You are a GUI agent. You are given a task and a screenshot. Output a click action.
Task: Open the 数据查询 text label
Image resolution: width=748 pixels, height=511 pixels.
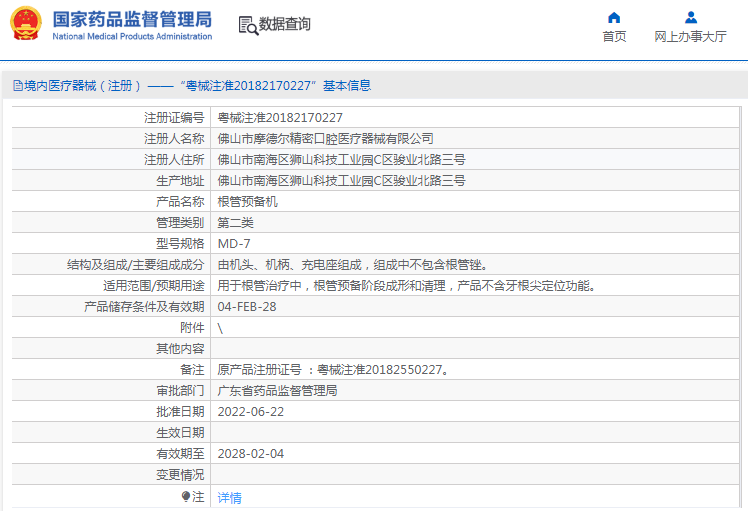(285, 25)
